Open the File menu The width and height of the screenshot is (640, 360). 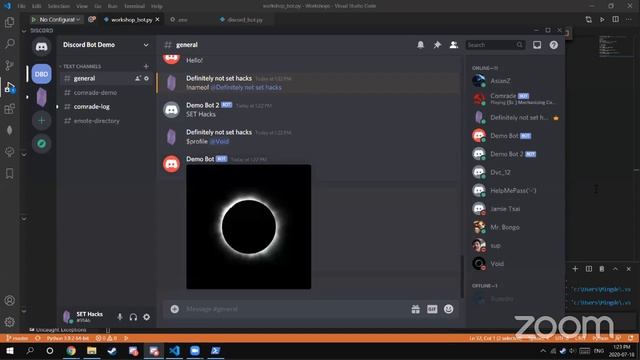click(22, 6)
